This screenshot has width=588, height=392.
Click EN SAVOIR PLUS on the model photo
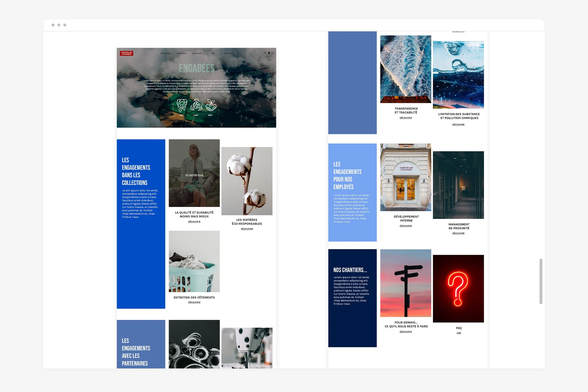[194, 175]
